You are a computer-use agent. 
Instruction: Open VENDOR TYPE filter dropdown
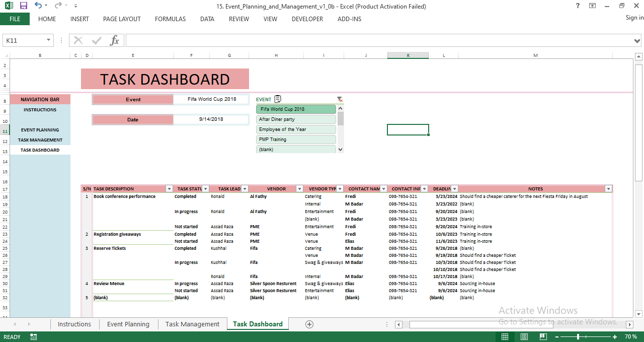tap(340, 189)
